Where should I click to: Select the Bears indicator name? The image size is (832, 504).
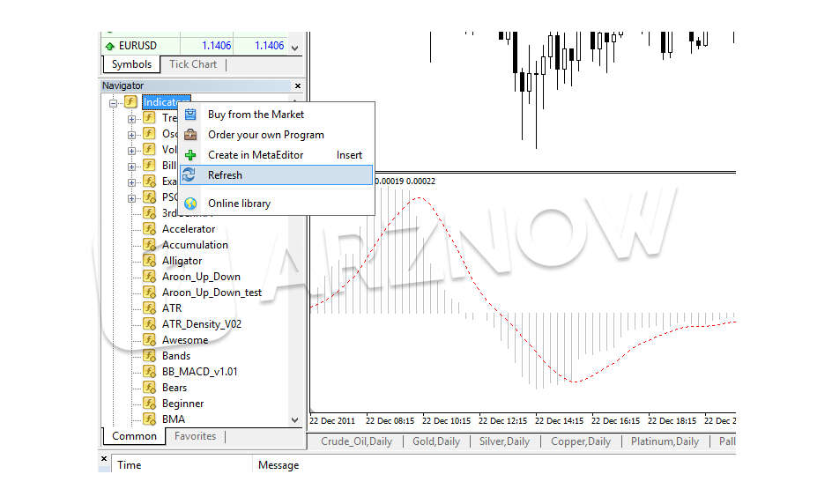click(174, 388)
